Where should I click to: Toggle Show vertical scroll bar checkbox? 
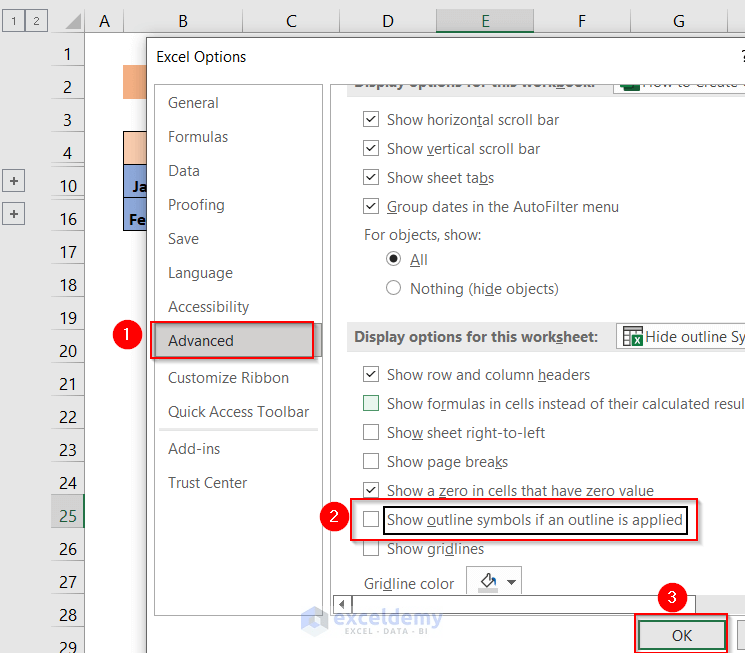click(371, 148)
